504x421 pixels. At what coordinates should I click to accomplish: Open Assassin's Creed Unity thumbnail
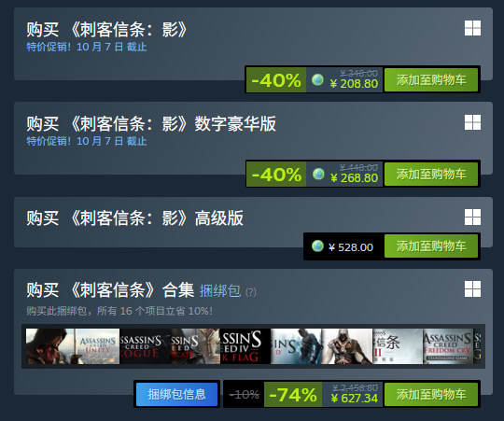[x=73, y=346]
